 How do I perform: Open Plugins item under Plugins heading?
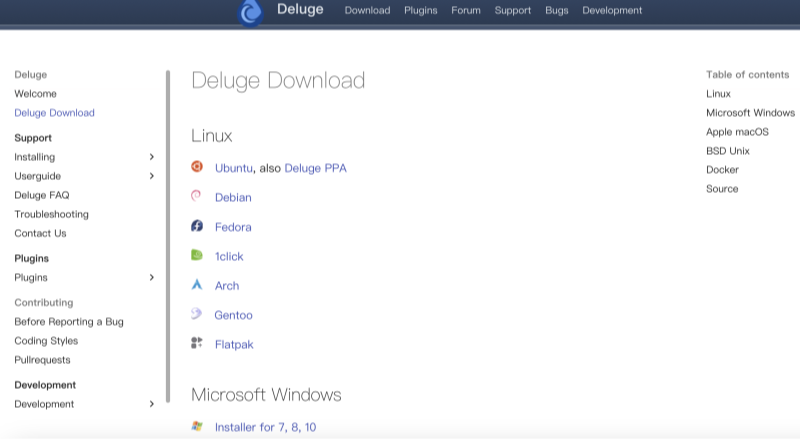click(31, 278)
